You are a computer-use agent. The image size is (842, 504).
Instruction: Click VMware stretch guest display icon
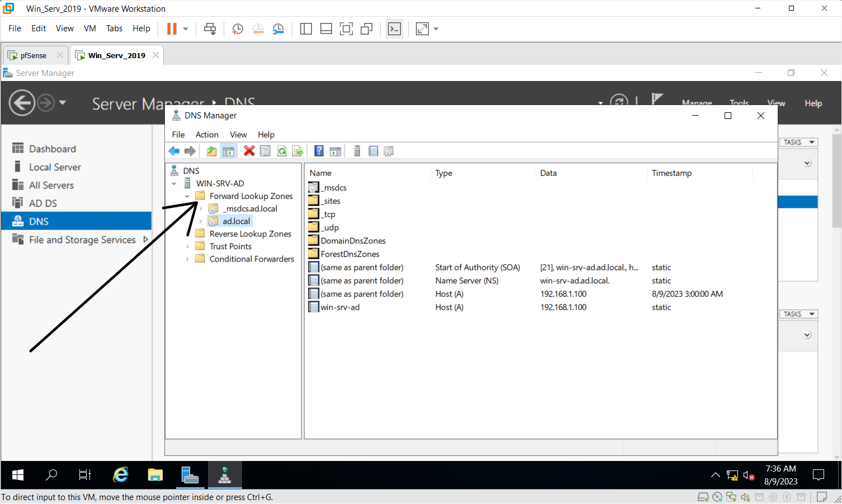(x=422, y=28)
